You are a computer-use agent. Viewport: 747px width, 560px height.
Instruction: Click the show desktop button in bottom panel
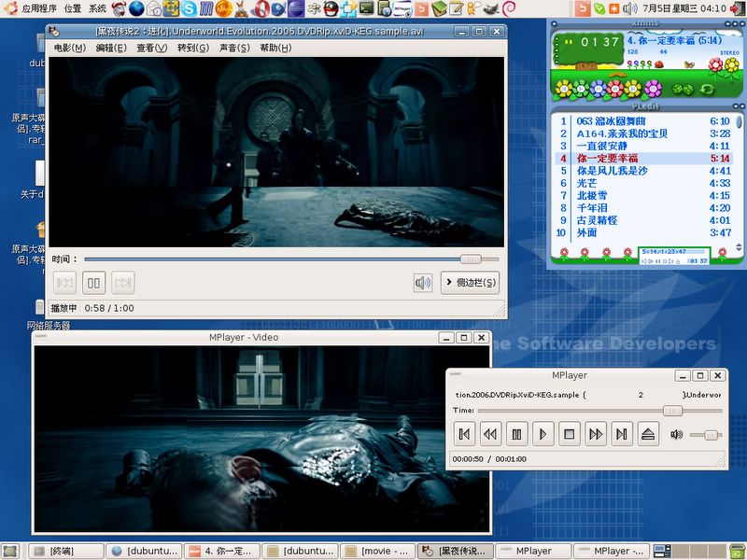[9, 551]
